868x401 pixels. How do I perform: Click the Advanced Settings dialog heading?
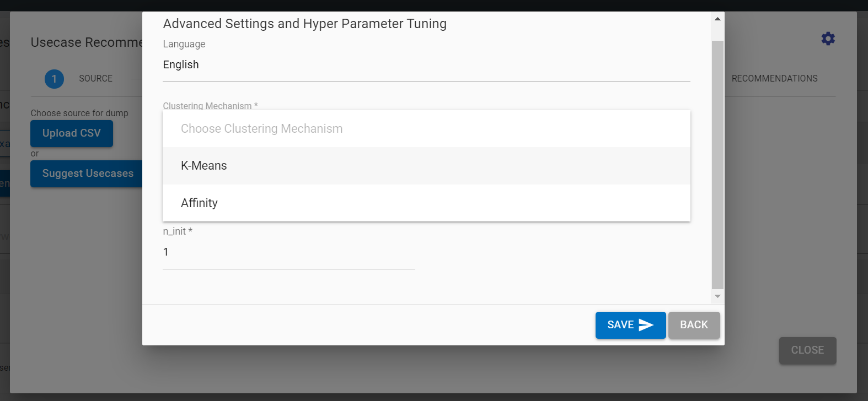[x=304, y=24]
